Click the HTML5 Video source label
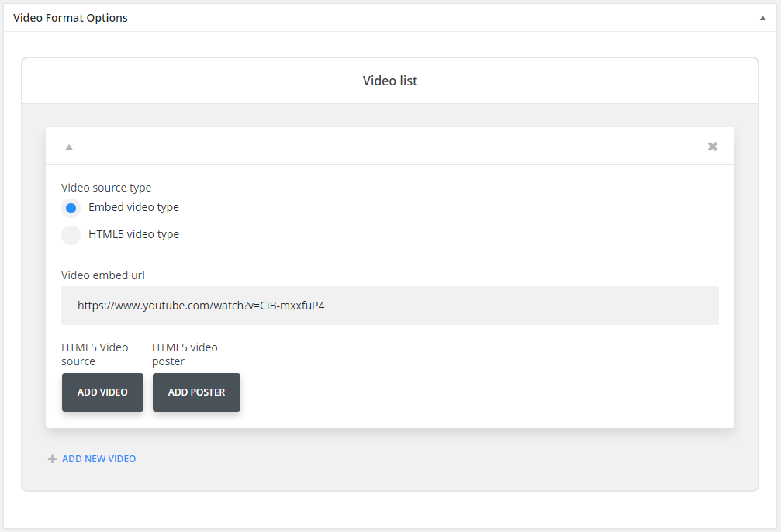Screen dimensions: 781x532 tap(95, 354)
